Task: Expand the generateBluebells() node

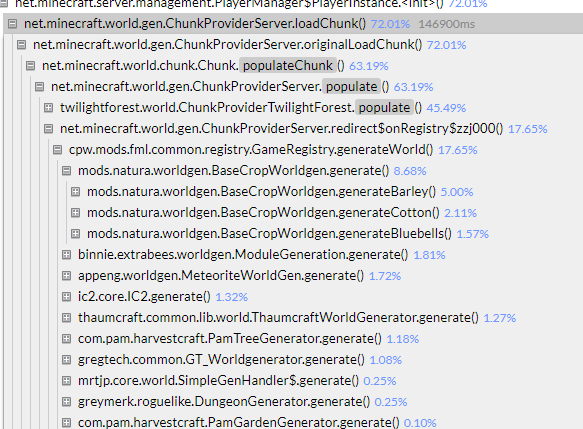Action: pyautogui.click(x=75, y=234)
